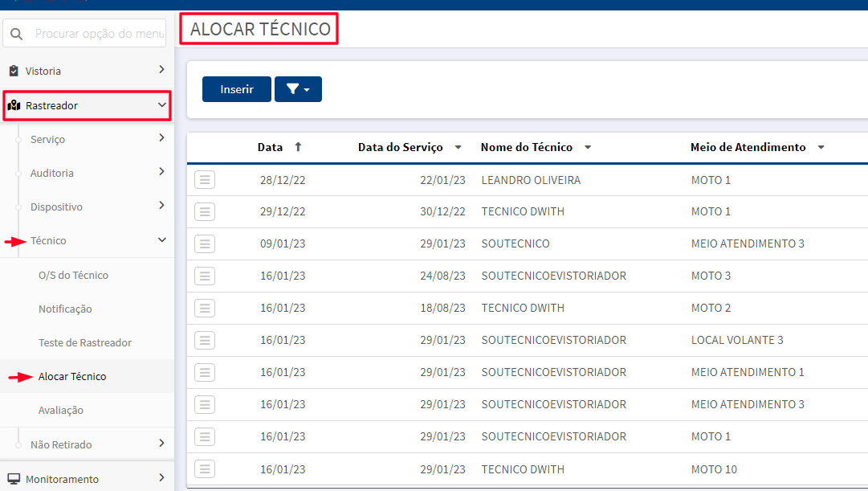Screen dimensions: 868x491
Task: Open Não Retirado menu entry
Action: (x=61, y=445)
